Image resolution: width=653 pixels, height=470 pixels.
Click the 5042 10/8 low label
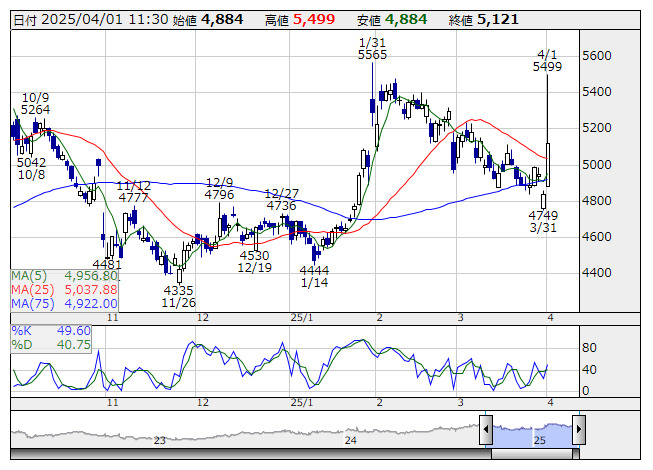point(31,169)
